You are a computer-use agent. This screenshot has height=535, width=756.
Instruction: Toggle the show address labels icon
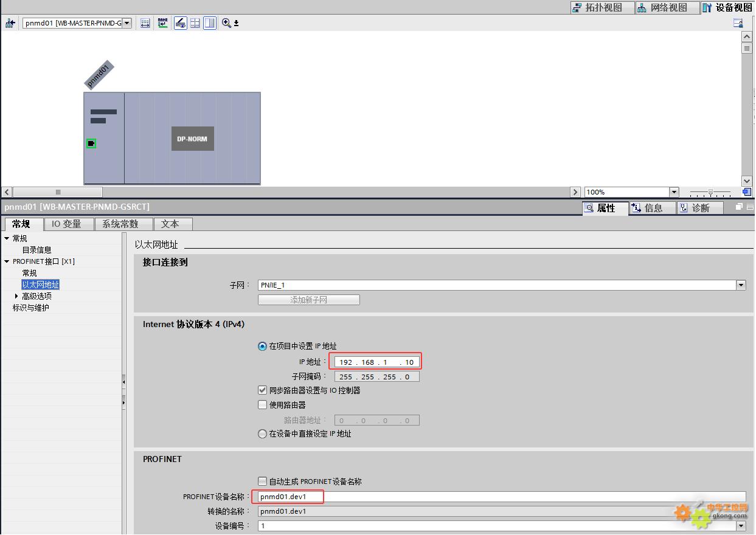(x=180, y=23)
